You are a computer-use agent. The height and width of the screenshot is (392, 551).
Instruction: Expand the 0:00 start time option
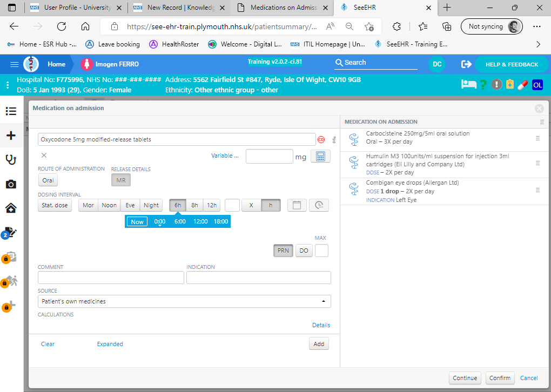click(x=160, y=221)
